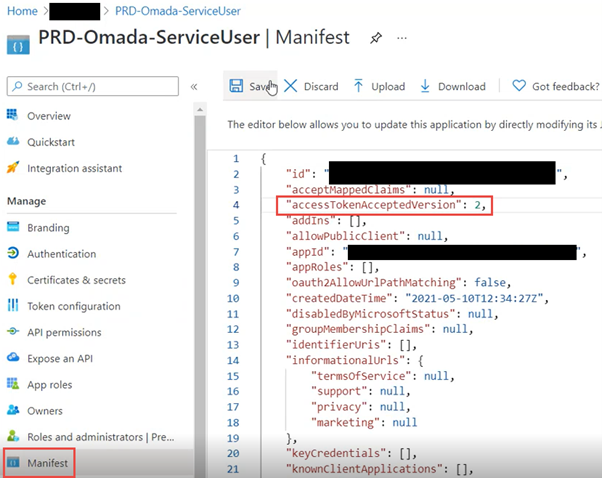Viewport: 602px width, 478px height.
Task: Open the Authentication page
Action: click(61, 254)
